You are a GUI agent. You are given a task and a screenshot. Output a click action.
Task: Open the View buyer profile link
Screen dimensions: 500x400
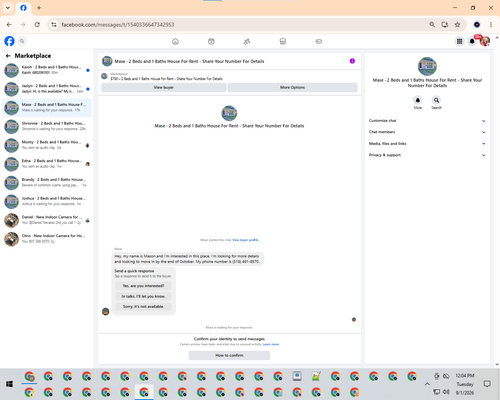(x=245, y=240)
